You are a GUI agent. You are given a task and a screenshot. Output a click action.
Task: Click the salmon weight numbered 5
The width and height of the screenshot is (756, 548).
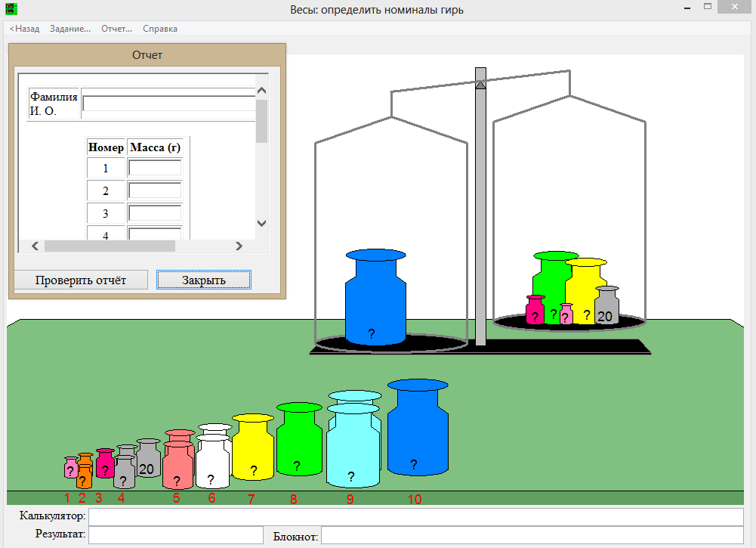click(178, 461)
